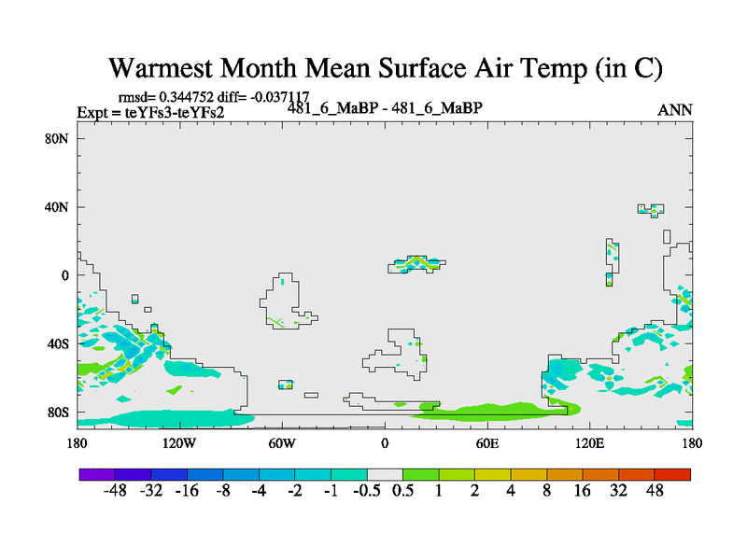Select the rmsd and diff statistics text
Image resolution: width=747 pixels, height=560 pixels.
coord(225,97)
